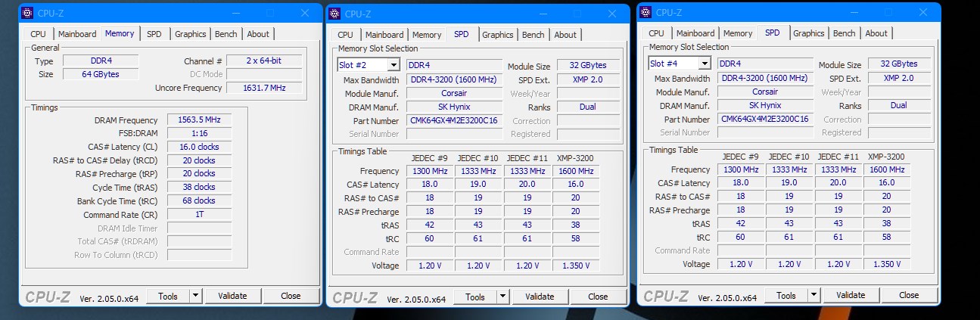The width and height of the screenshot is (980, 320).
Task: Open the Bench tab in the Slot #4 window
Action: click(x=844, y=33)
